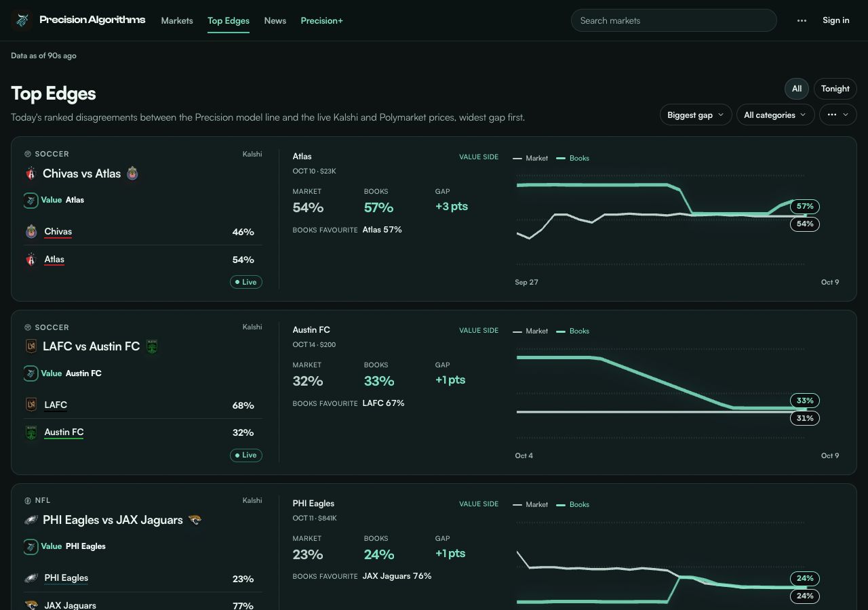Click the Value icon beside Value Atlas
Image resolution: width=868 pixels, height=610 pixels.
(31, 200)
